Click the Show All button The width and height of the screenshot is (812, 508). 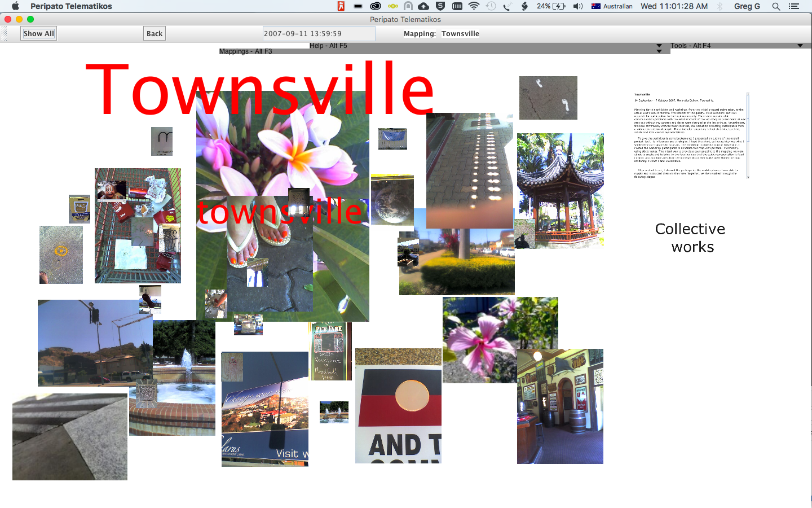coord(39,34)
